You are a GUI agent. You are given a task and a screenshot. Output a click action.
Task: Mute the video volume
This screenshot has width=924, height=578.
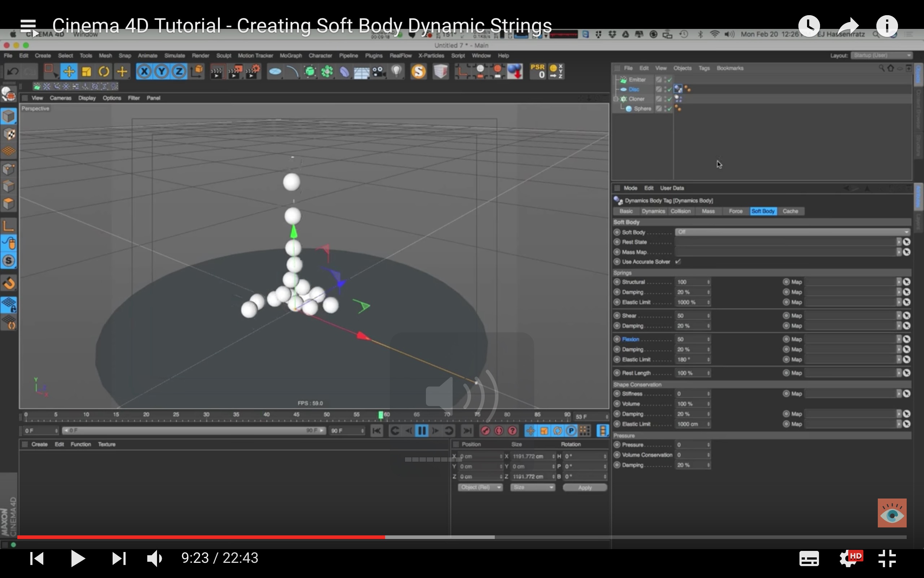click(x=154, y=558)
